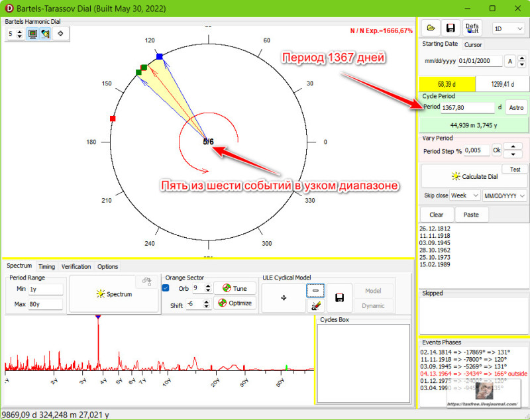Click the chain link icon above Spectrum button

pyautogui.click(x=146, y=281)
